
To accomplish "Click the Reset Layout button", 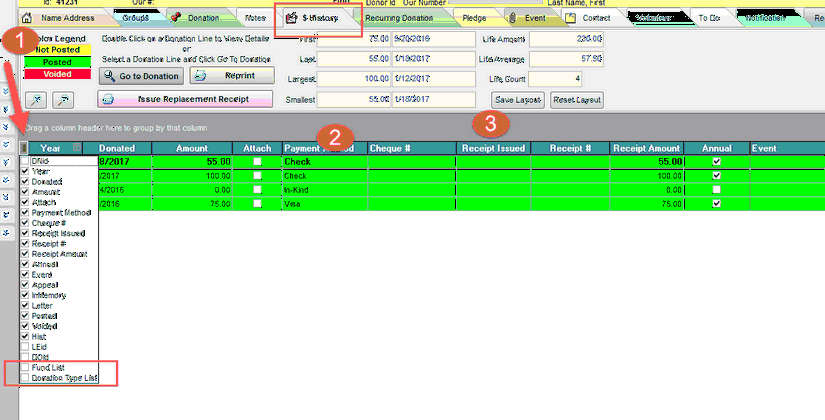I will pyautogui.click(x=577, y=100).
